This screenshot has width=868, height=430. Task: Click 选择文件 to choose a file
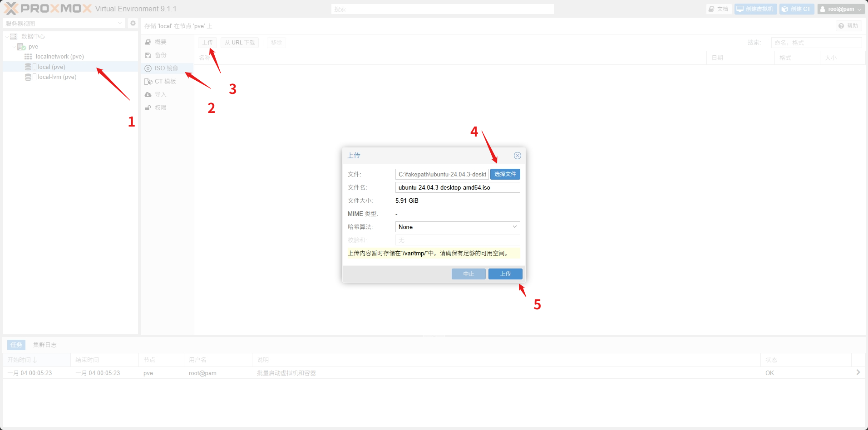505,174
